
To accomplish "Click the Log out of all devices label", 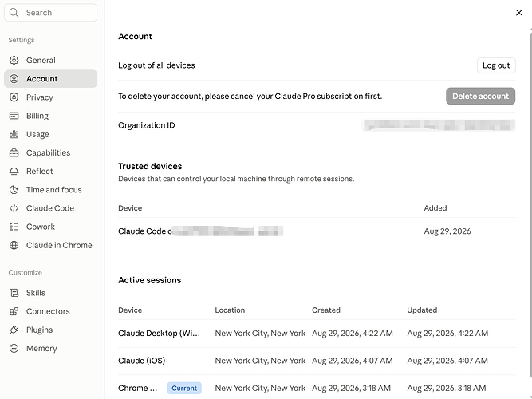I will [156, 65].
